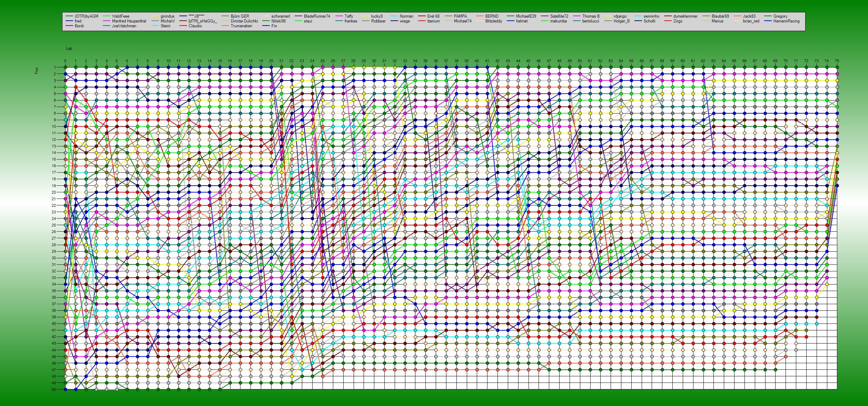The width and height of the screenshot is (868, 406).
Task: Choose the Blitzteddy legend label
Action: (x=494, y=21)
